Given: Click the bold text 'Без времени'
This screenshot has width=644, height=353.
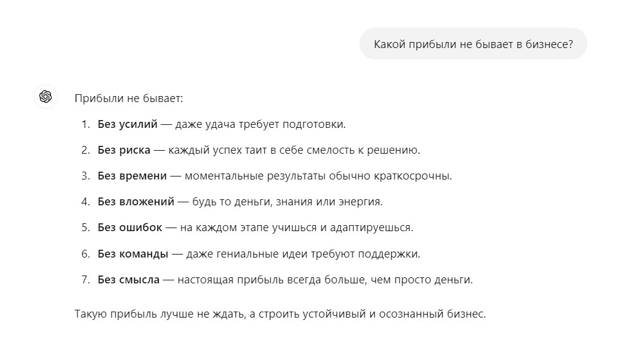Looking at the screenshot, I should (132, 176).
